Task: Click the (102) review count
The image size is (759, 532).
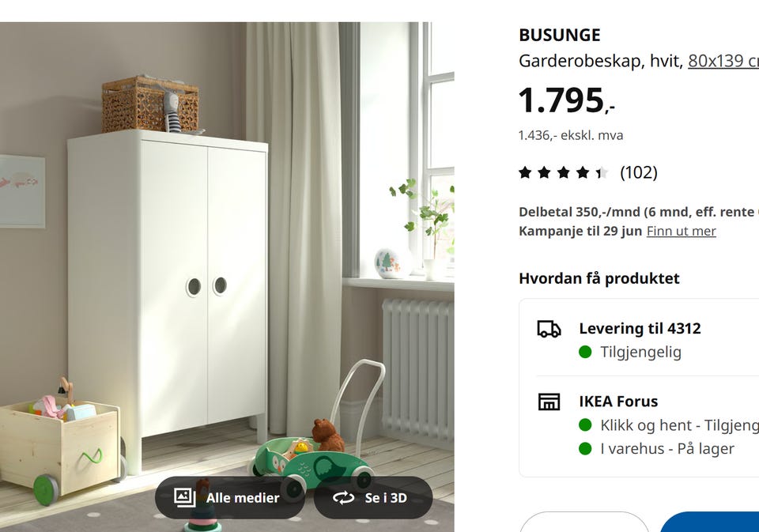Action: click(x=639, y=172)
